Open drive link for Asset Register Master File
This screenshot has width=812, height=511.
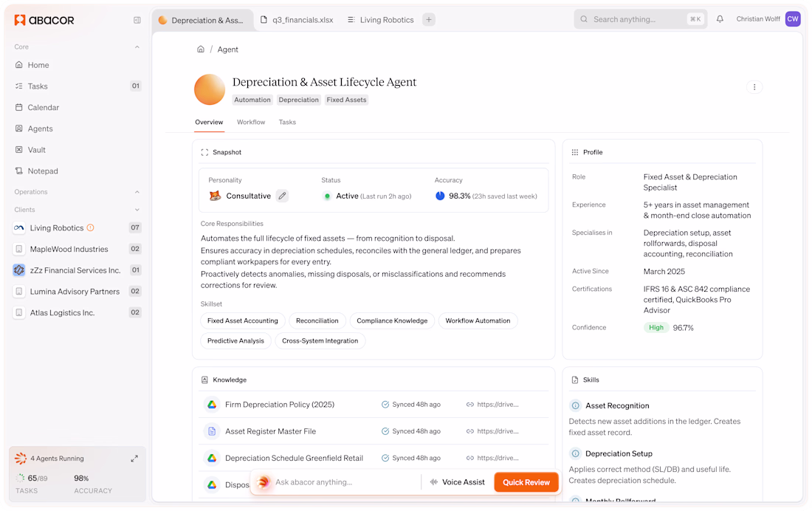[x=492, y=431]
